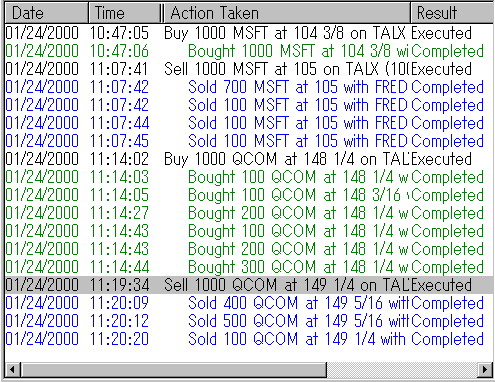Click date cell in the 11:20:09 row
The image size is (495, 382).
(x=42, y=303)
